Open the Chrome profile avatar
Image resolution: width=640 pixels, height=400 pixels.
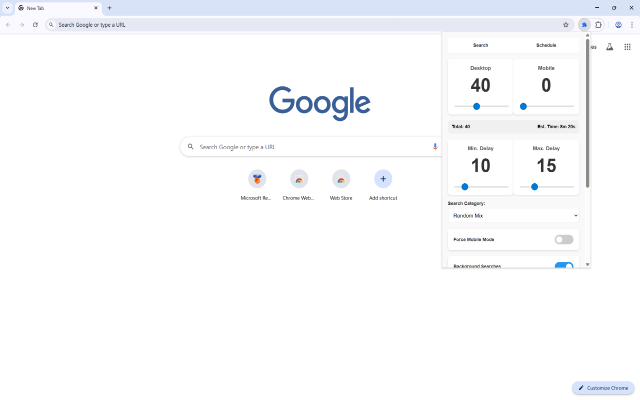pyautogui.click(x=618, y=25)
